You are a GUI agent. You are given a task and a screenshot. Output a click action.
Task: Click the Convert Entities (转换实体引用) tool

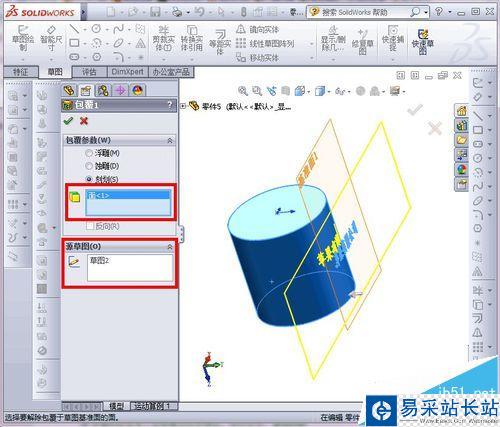coord(192,39)
